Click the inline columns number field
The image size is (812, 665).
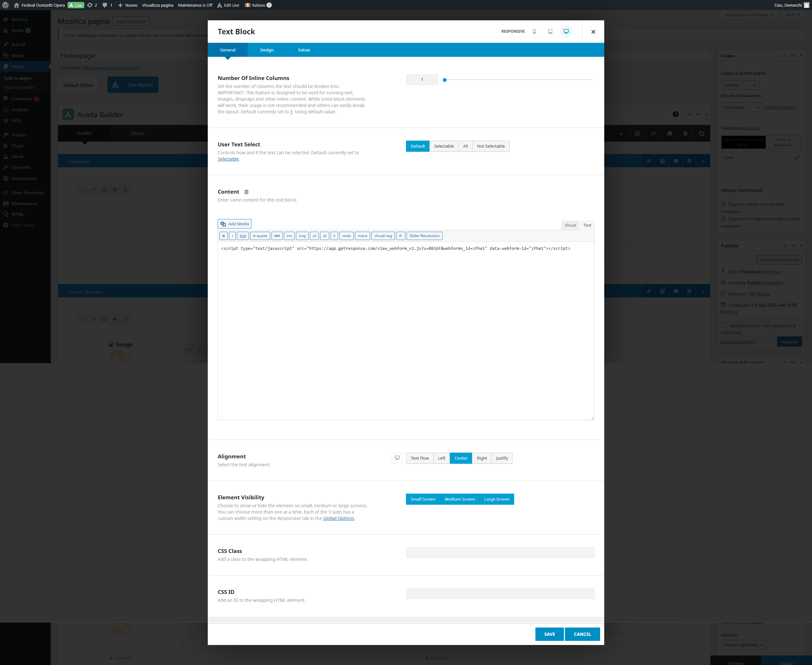[x=422, y=80]
